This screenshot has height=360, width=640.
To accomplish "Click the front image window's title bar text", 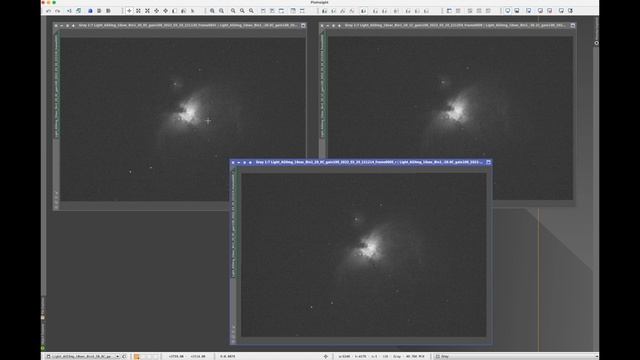I will point(369,162).
